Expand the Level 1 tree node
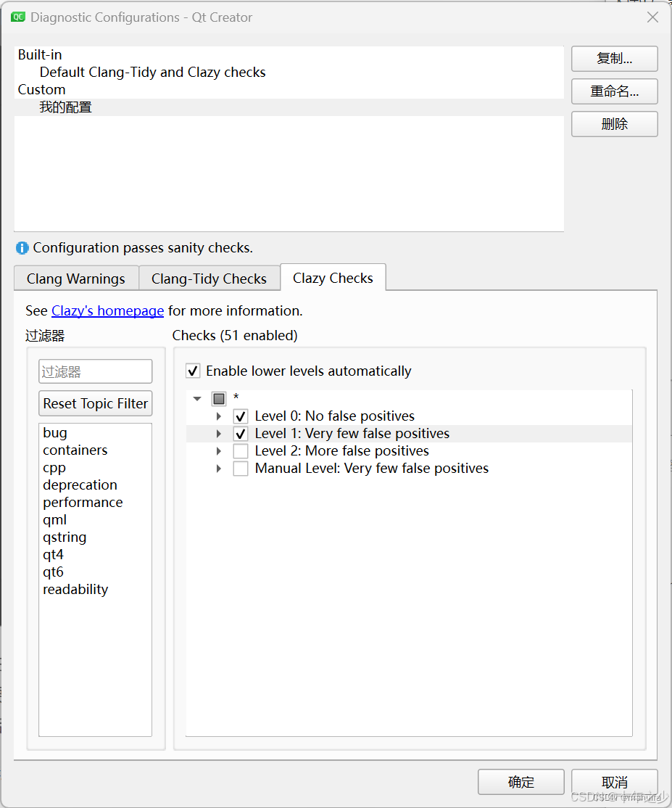Viewport: 672px width, 808px height. tap(219, 433)
